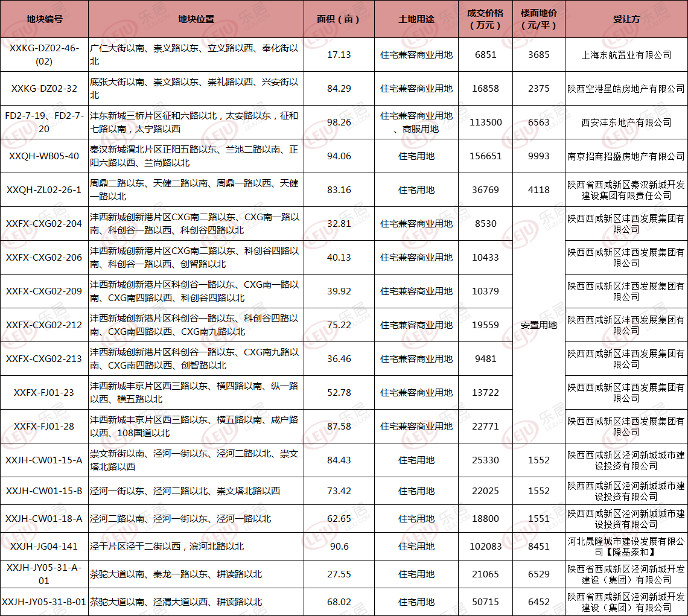Select cell XXFX-CXG02-213

(x=44, y=359)
